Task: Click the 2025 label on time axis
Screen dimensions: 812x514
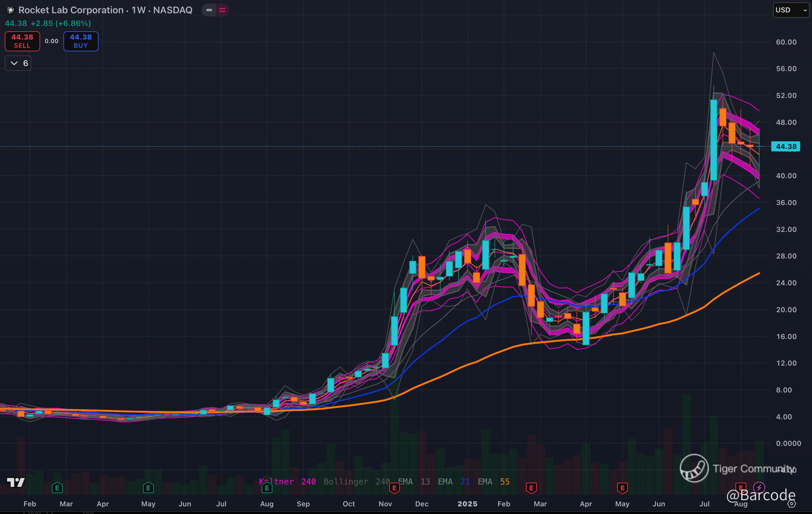Action: [467, 504]
